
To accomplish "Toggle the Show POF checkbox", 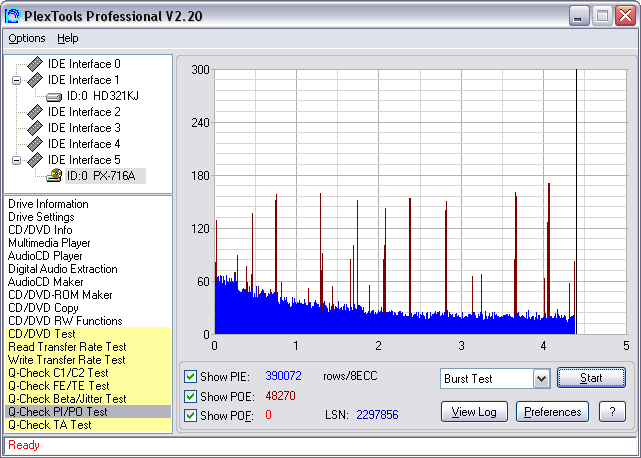I will click(190, 415).
